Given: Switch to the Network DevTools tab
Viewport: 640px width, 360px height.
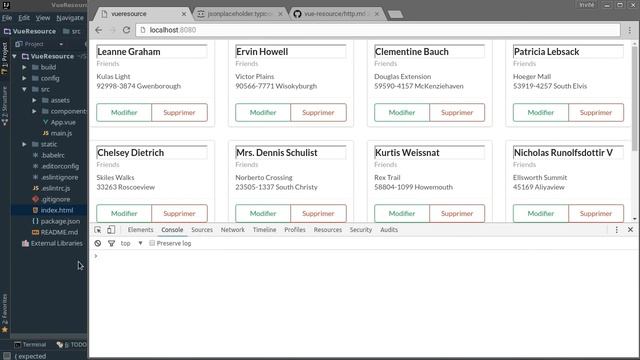Looking at the screenshot, I should (x=233, y=230).
